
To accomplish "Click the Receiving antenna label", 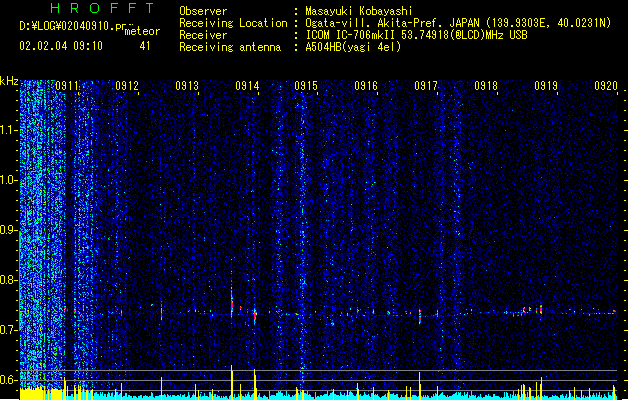I will point(230,47).
